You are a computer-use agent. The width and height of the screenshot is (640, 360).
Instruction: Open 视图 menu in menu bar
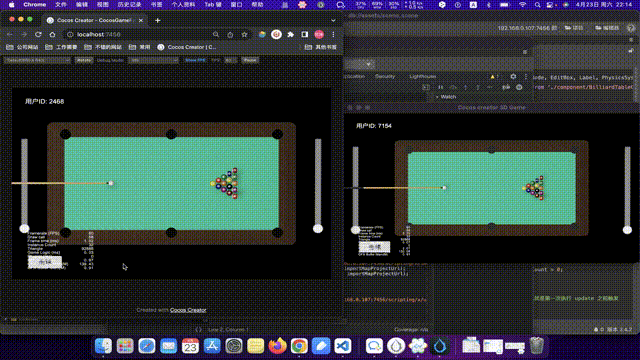(x=102, y=4)
